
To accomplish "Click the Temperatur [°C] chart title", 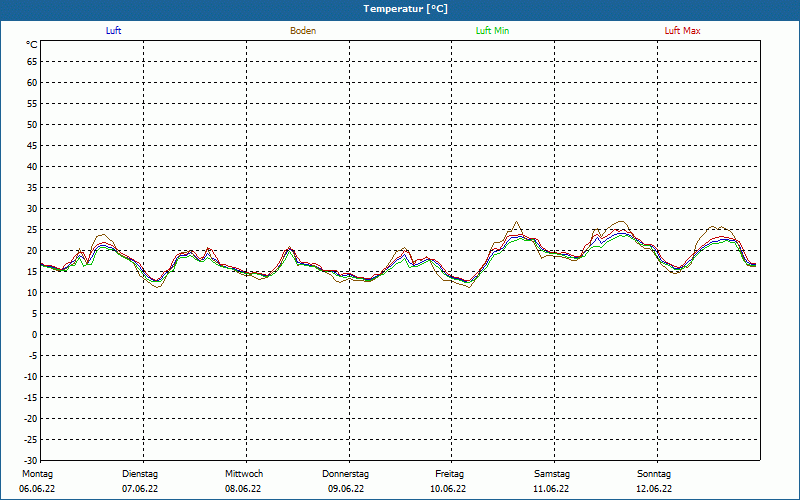I will coord(406,9).
